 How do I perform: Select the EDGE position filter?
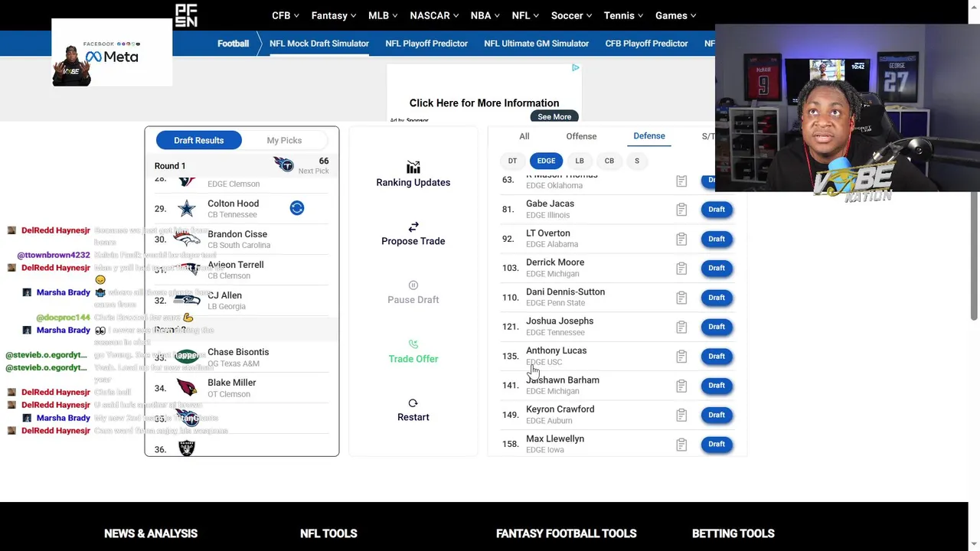(x=546, y=161)
